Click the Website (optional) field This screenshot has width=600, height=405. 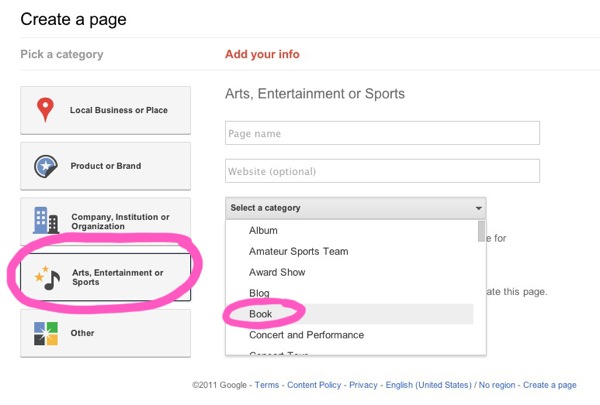click(x=382, y=171)
